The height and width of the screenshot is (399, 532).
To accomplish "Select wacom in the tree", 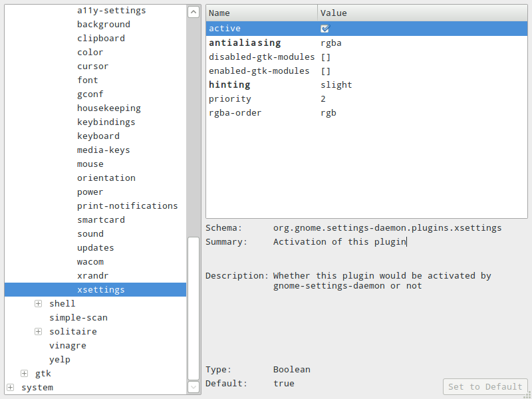I will pos(90,262).
